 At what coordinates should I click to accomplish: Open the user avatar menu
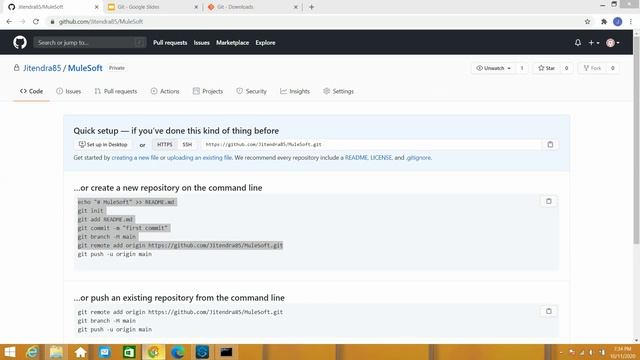pyautogui.click(x=613, y=42)
